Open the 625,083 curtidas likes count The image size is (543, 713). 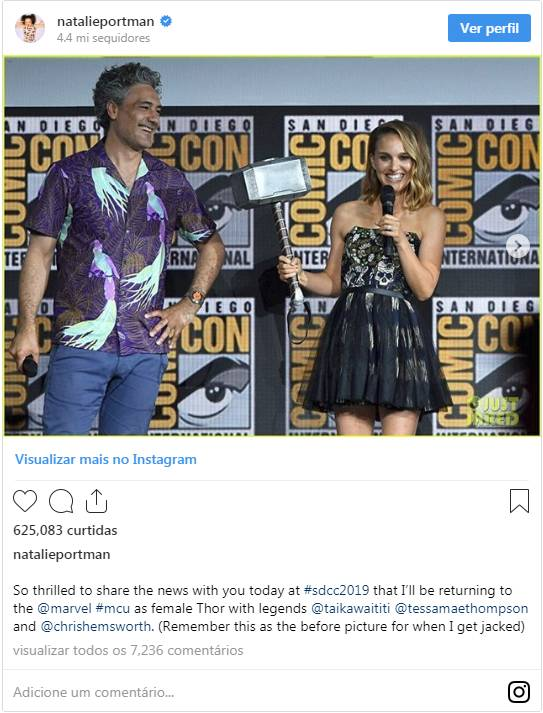[x=65, y=530]
